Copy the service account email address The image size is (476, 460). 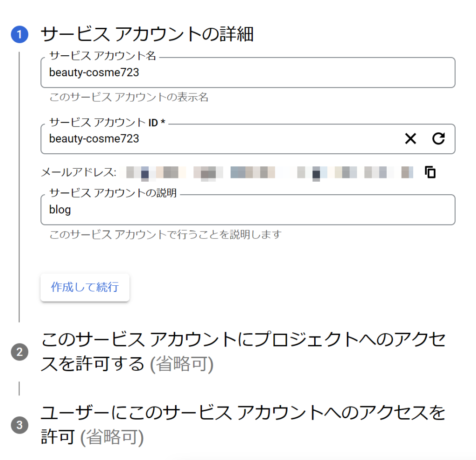[430, 172]
